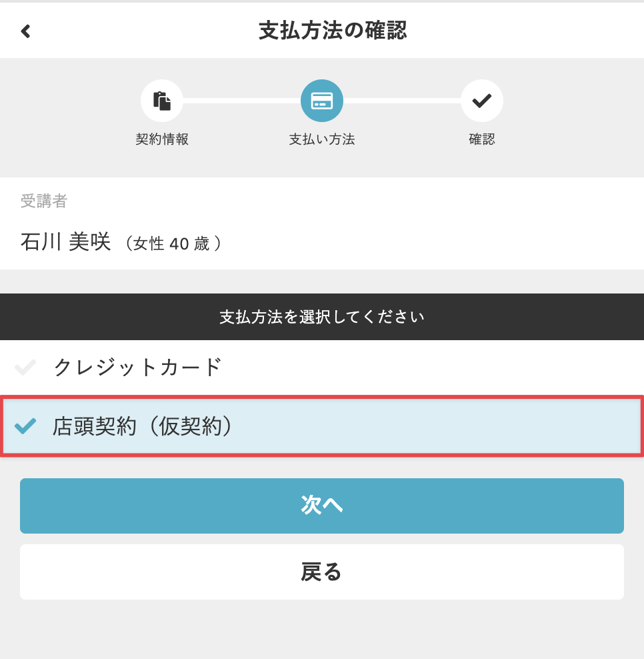644x659 pixels.
Task: Click the 戻る button
Action: pos(322,572)
